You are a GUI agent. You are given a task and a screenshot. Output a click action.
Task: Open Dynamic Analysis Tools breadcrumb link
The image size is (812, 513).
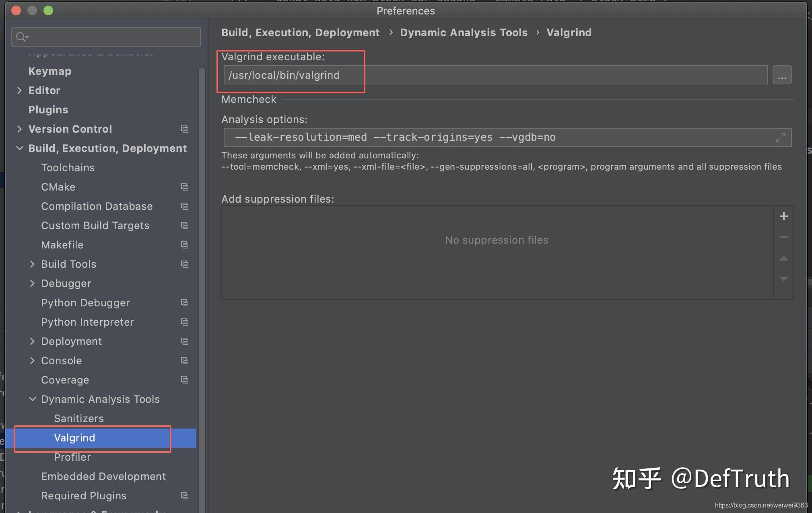(x=464, y=32)
